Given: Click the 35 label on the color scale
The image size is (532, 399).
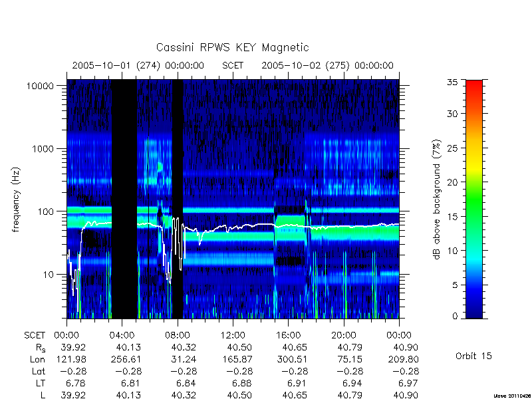Looking at the screenshot, I should (x=452, y=82).
